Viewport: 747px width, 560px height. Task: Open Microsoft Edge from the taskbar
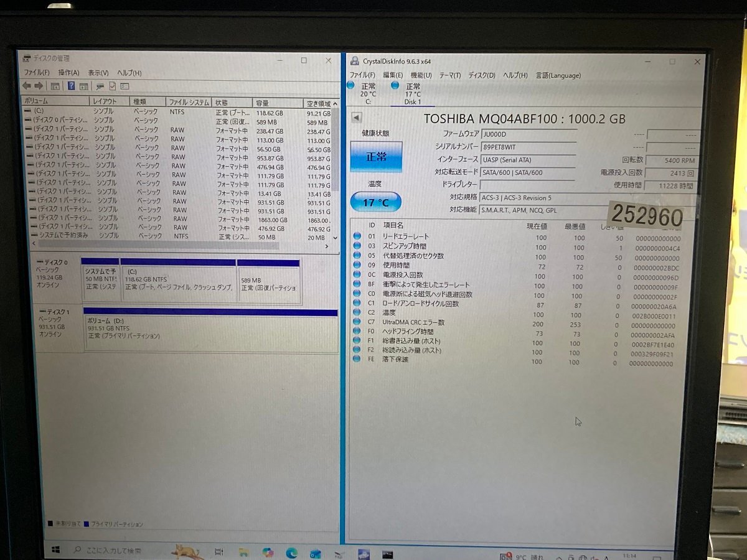pyautogui.click(x=291, y=553)
